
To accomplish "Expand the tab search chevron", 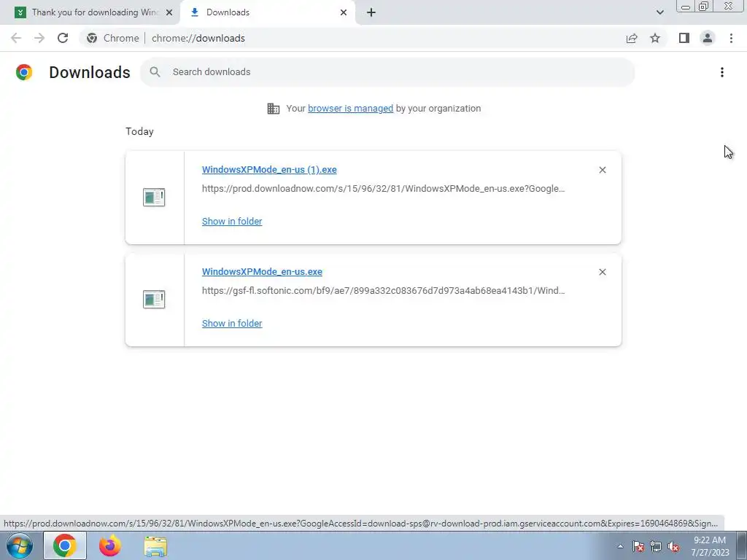I will point(659,12).
